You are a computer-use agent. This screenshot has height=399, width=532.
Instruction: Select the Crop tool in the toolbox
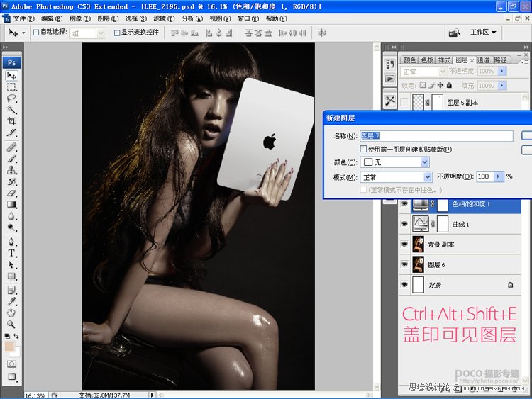(11, 121)
